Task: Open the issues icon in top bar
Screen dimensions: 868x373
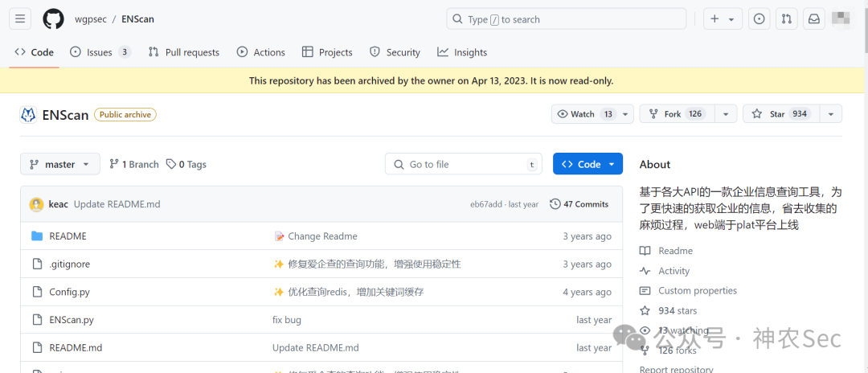Action: tap(759, 18)
